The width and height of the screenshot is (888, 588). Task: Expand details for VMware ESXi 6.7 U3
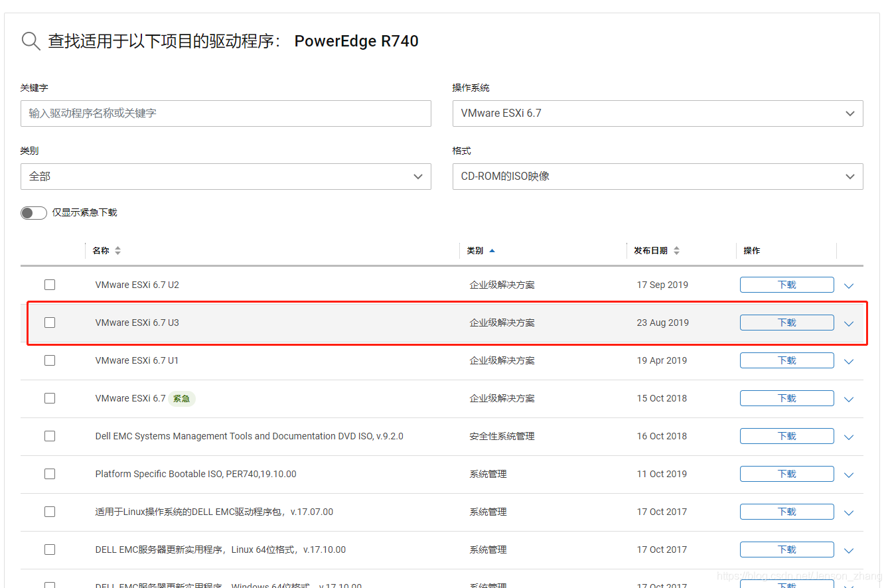(x=849, y=324)
